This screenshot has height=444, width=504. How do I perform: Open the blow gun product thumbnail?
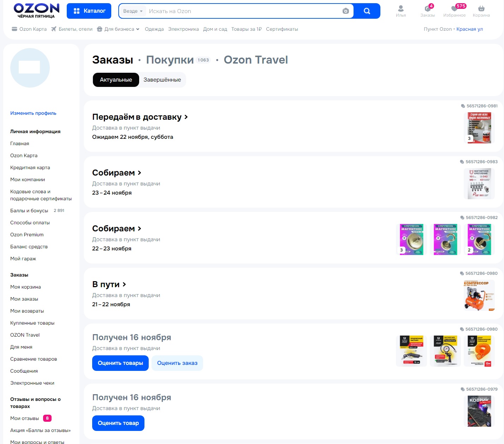(x=411, y=351)
